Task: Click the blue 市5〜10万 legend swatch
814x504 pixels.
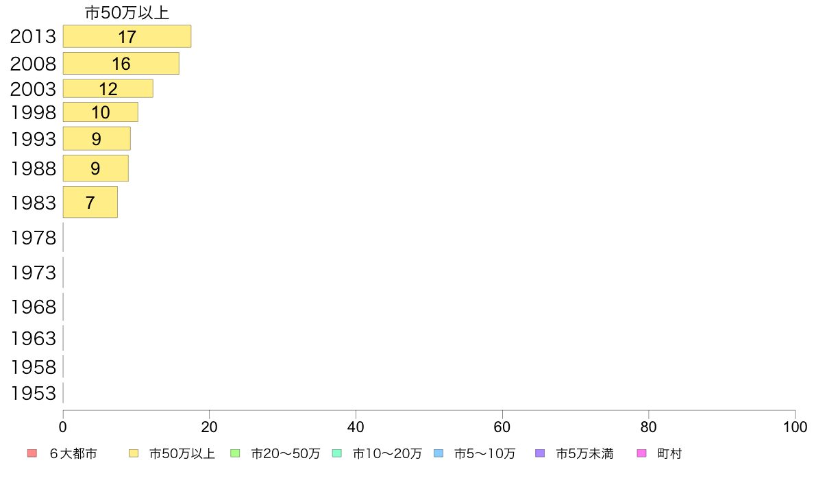Action: (439, 453)
